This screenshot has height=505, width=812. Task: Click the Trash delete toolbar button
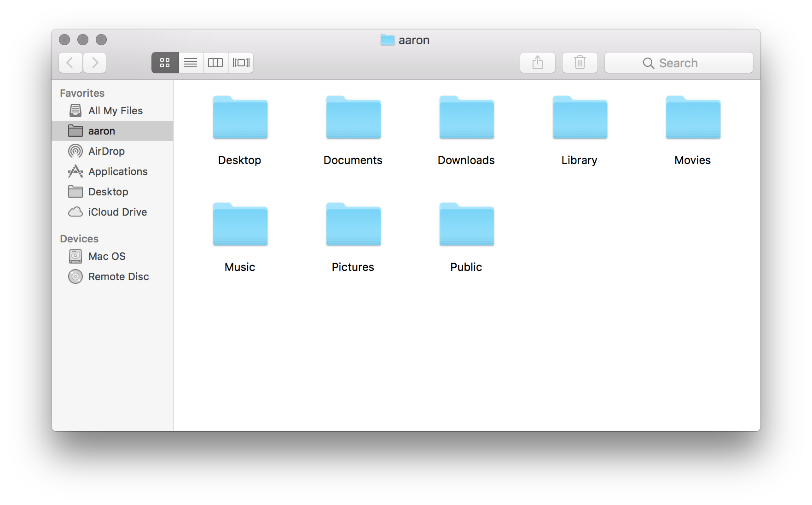pyautogui.click(x=580, y=63)
